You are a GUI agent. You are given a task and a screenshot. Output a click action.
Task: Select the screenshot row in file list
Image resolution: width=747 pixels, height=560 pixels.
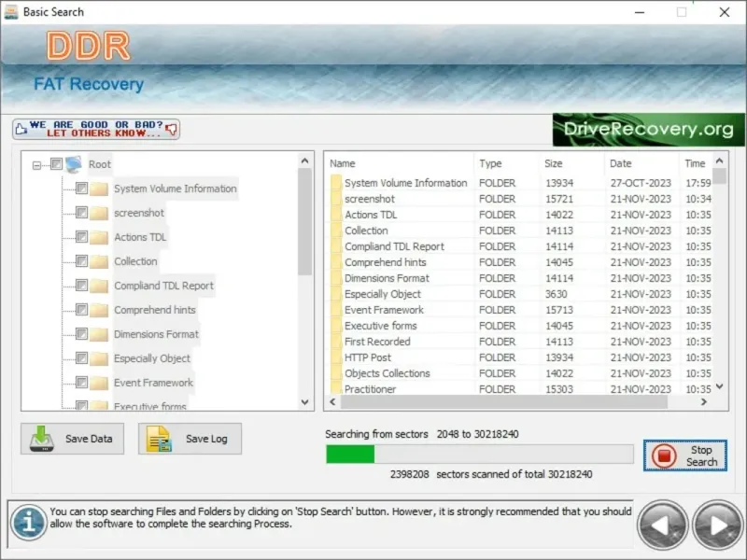click(x=519, y=199)
